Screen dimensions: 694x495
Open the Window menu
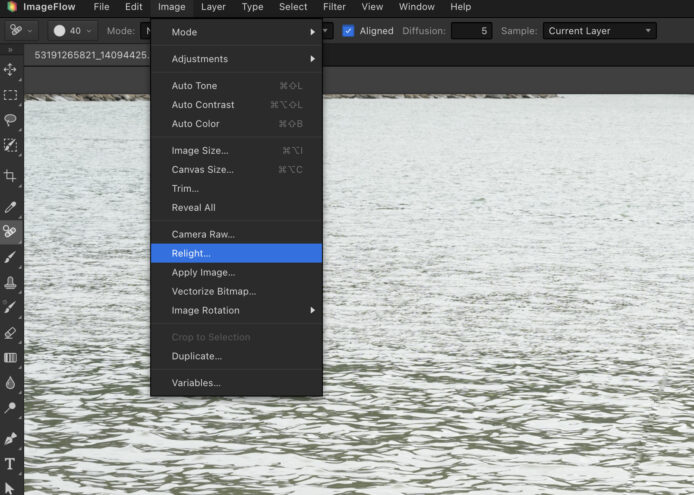coord(417,7)
